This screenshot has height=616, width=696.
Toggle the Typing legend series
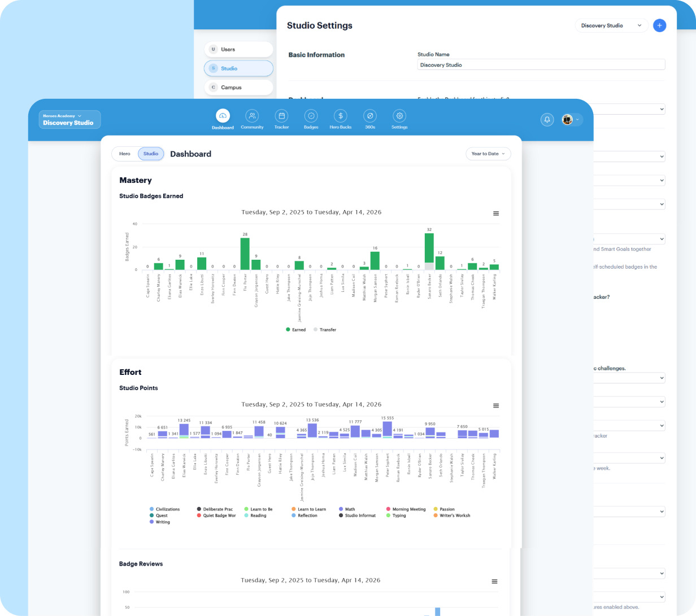pyautogui.click(x=396, y=515)
